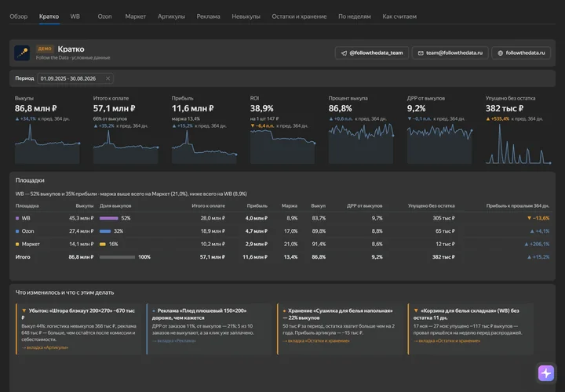This screenshot has height=392, width=565.
Task: Open the Как считаем tab
Action: [399, 16]
